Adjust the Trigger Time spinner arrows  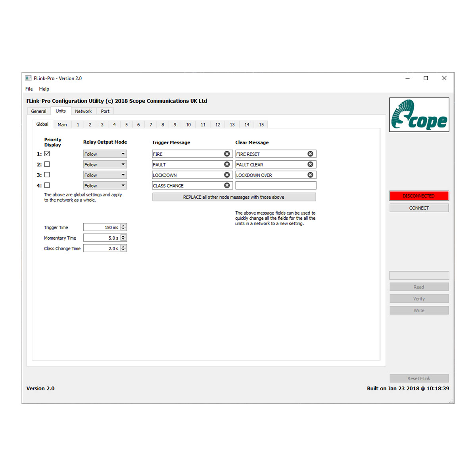(123, 227)
